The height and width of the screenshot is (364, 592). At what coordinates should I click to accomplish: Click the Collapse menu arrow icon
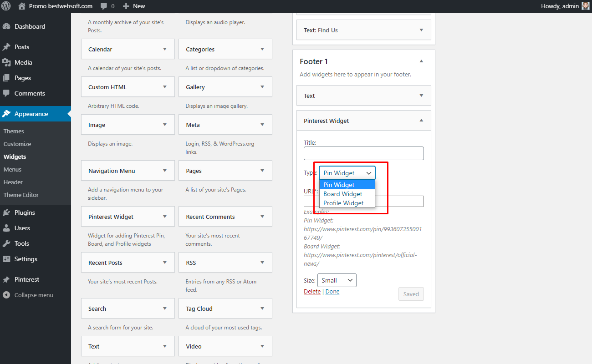6,295
